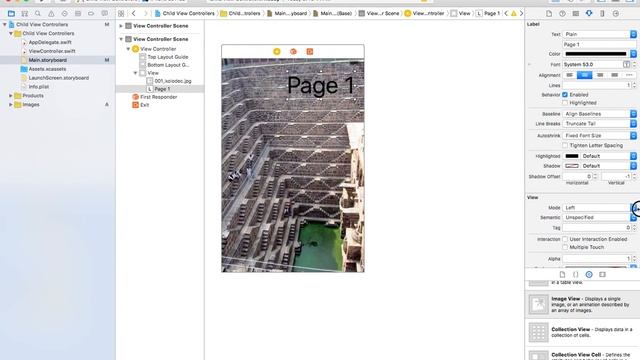640x360 pixels.
Task: Open the Baseline Align Baselines dropdown
Action: (599, 114)
